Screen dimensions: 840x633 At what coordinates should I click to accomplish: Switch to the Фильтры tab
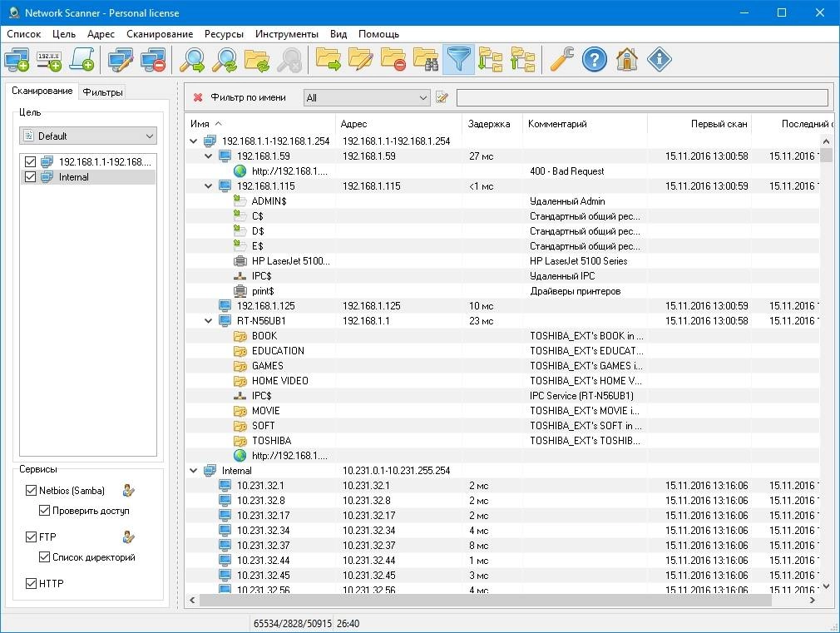click(x=103, y=92)
